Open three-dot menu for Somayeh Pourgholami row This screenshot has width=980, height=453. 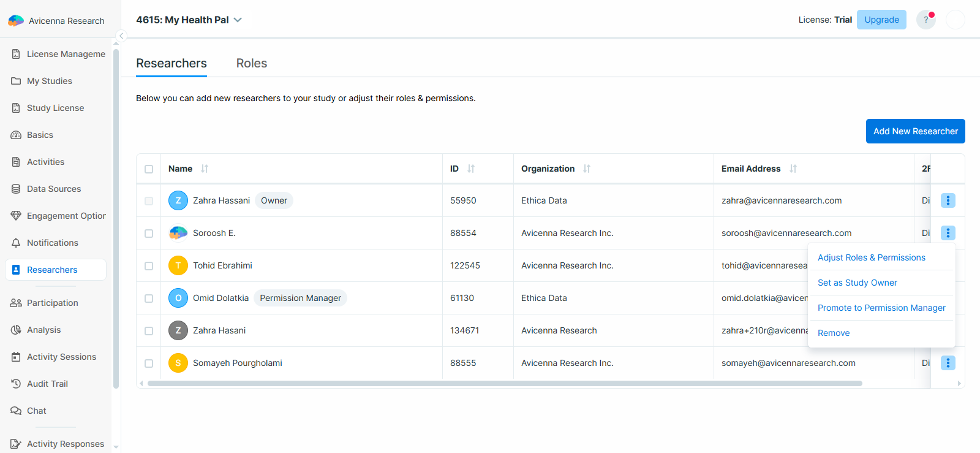pos(948,363)
